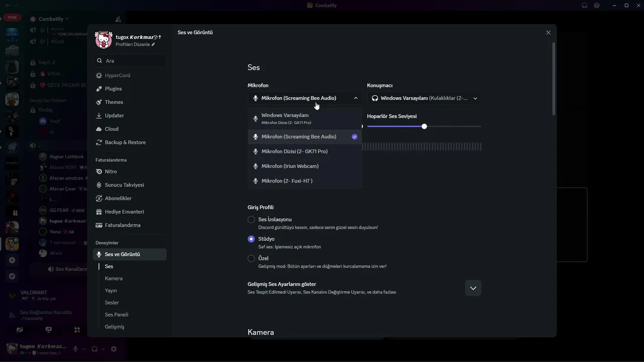Open the CombatRy server menu
Image resolution: width=644 pixels, height=362 pixels.
coord(53,19)
